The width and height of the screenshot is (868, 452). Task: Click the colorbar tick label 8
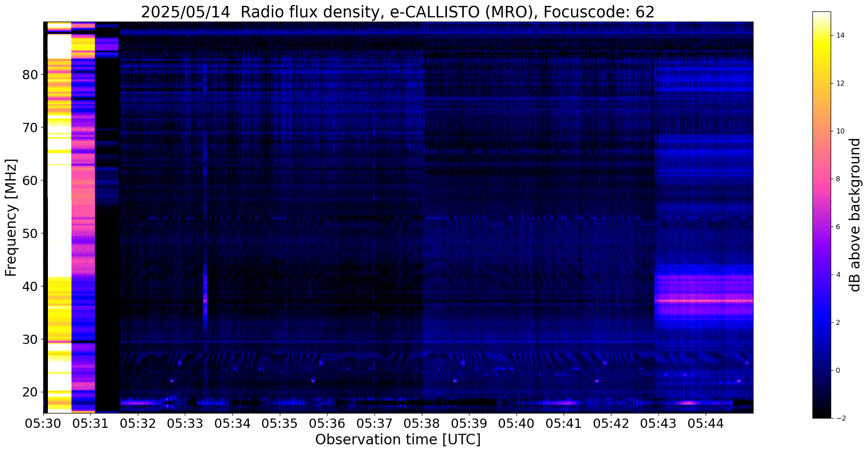(x=837, y=179)
